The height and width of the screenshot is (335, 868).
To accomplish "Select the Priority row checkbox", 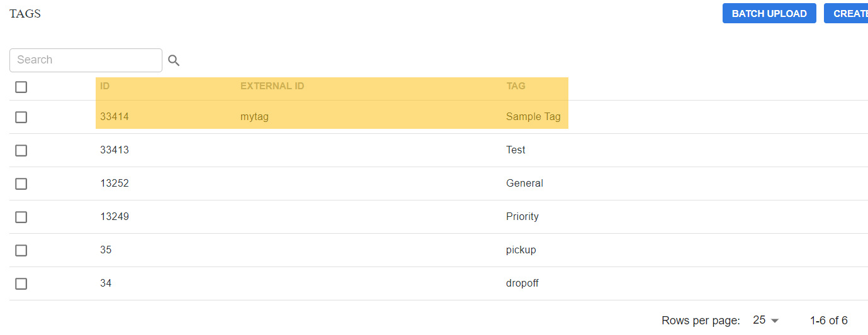I will [x=21, y=217].
